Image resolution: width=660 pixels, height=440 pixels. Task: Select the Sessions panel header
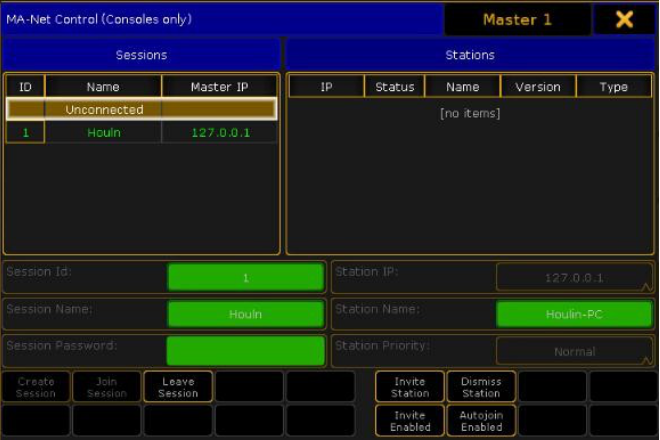tap(141, 55)
